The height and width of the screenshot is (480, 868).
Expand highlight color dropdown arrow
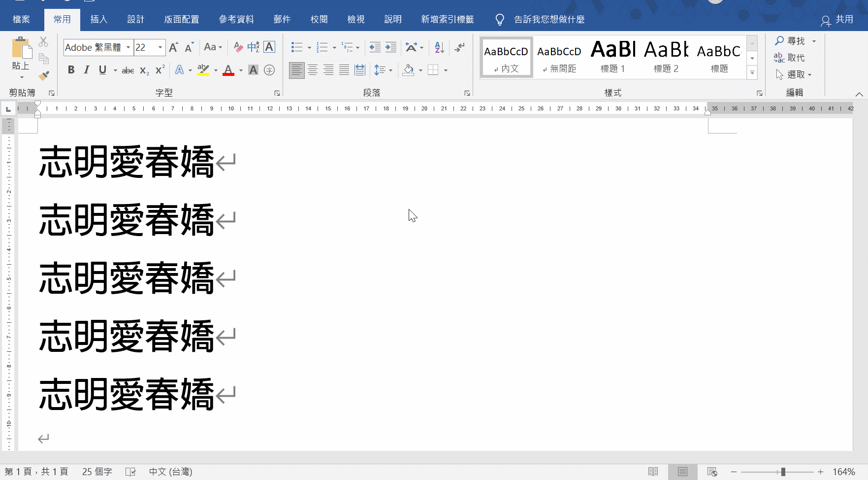pyautogui.click(x=216, y=70)
